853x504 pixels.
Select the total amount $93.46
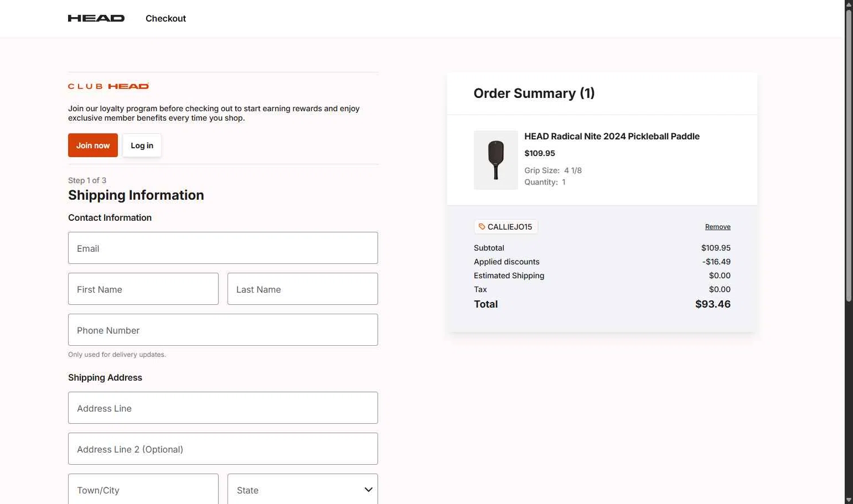713,304
